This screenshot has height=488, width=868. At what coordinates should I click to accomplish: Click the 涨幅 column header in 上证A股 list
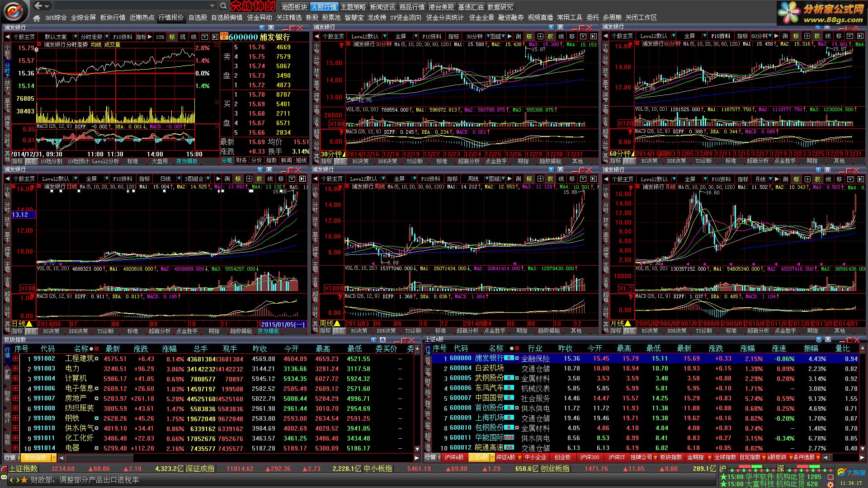747,348
